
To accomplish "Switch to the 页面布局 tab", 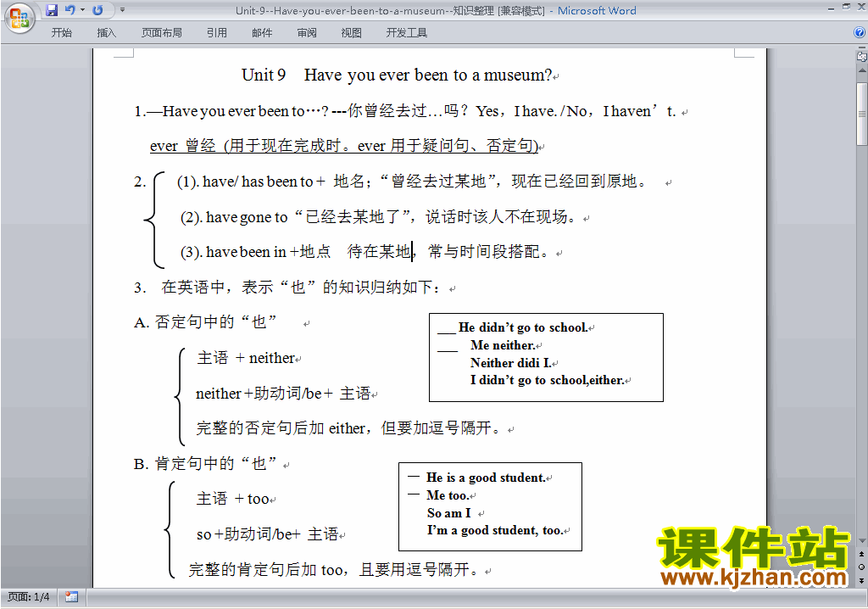I will 162,33.
